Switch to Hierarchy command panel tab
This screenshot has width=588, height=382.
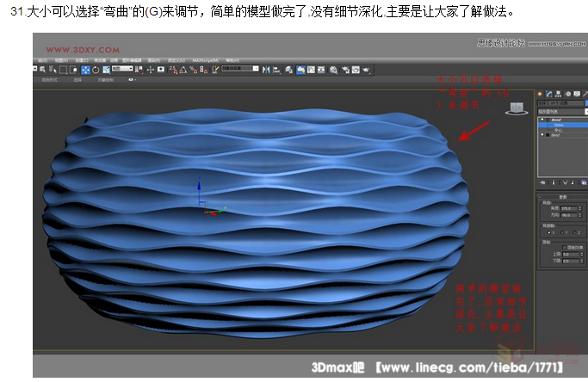[558, 94]
